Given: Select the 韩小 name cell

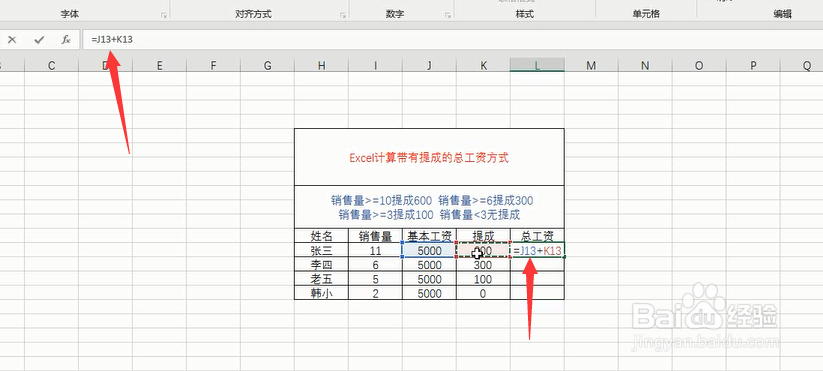Looking at the screenshot, I should (x=321, y=293).
